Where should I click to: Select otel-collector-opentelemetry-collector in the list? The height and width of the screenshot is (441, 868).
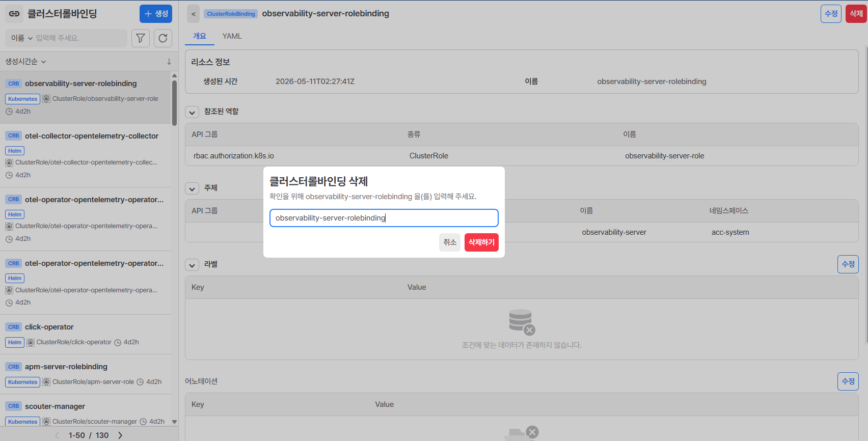(x=86, y=155)
